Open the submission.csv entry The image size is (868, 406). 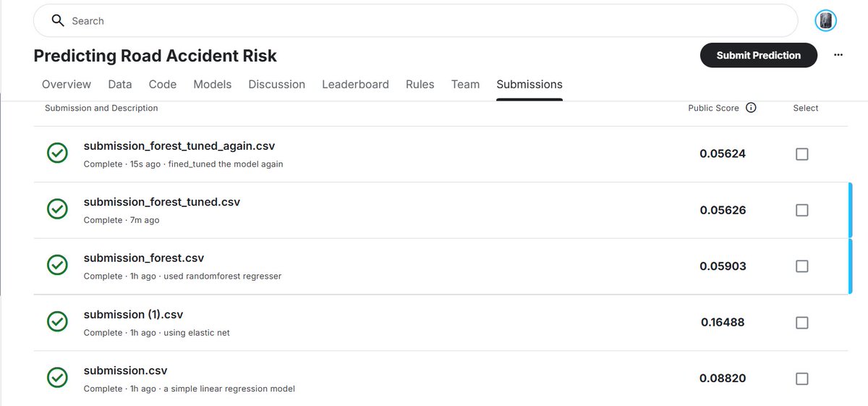pyautogui.click(x=126, y=371)
